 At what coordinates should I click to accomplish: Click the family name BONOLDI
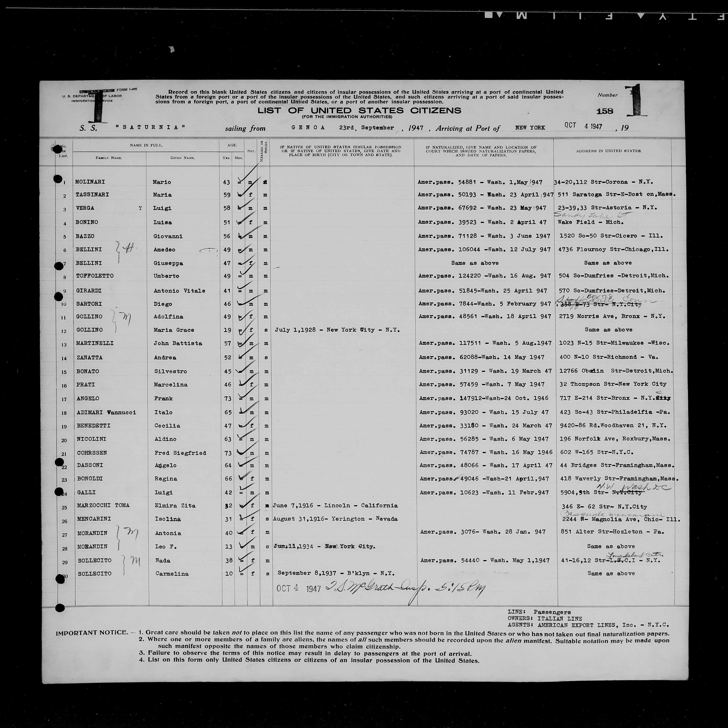click(90, 479)
